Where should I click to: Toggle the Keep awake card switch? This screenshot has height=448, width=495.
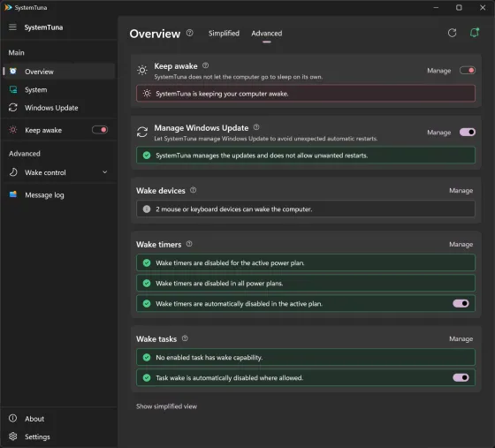(468, 71)
